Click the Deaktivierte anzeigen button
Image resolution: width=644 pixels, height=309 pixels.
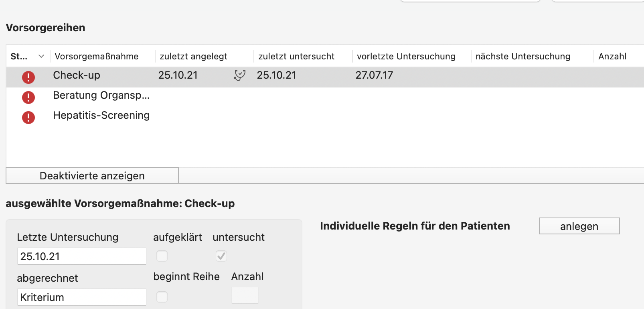pos(92,176)
